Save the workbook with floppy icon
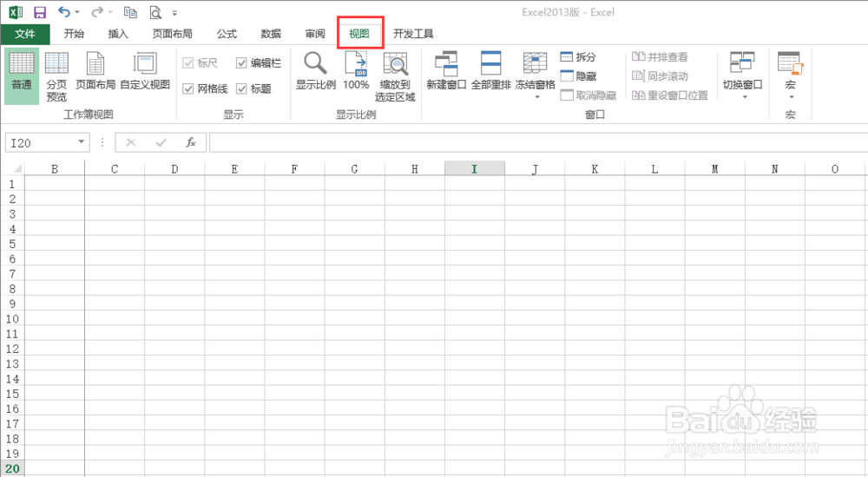The height and width of the screenshot is (477, 868). point(40,12)
